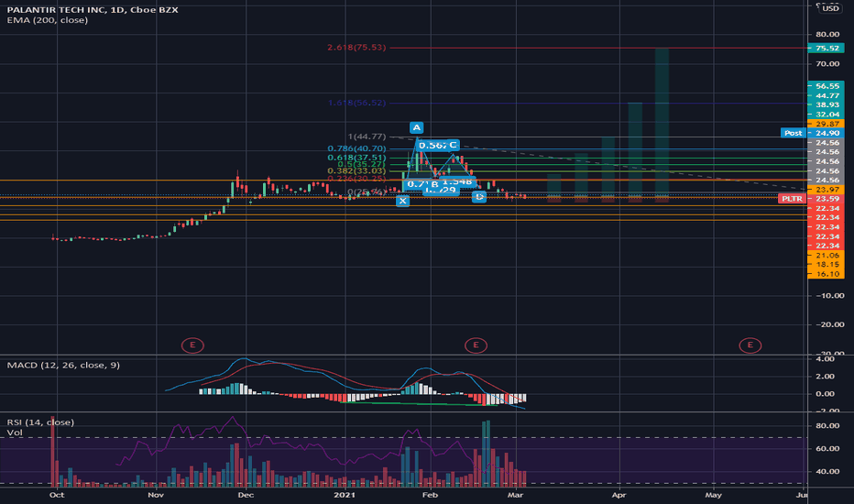The width and height of the screenshot is (854, 504).
Task: Click the 60.00 RSI scale value
Action: click(x=827, y=448)
